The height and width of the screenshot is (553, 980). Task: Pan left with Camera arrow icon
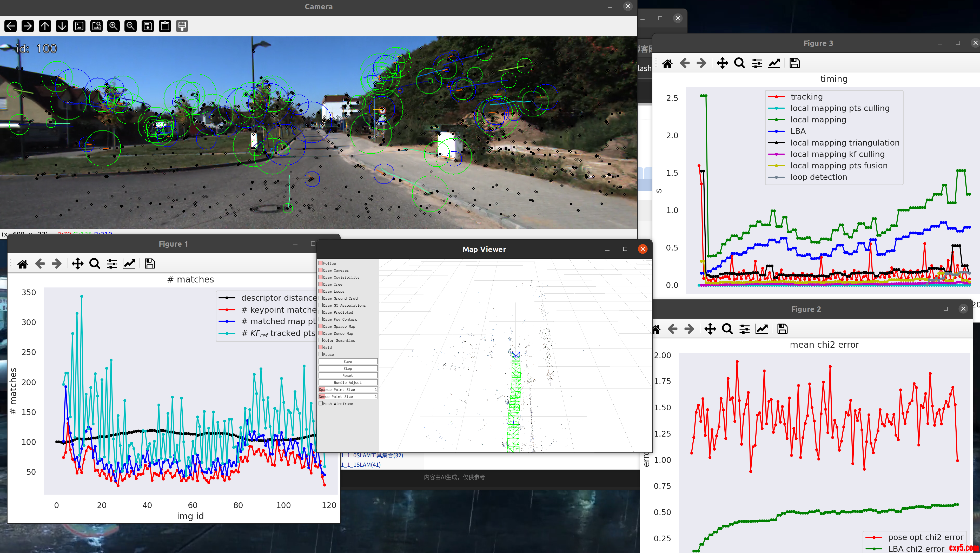point(11,26)
